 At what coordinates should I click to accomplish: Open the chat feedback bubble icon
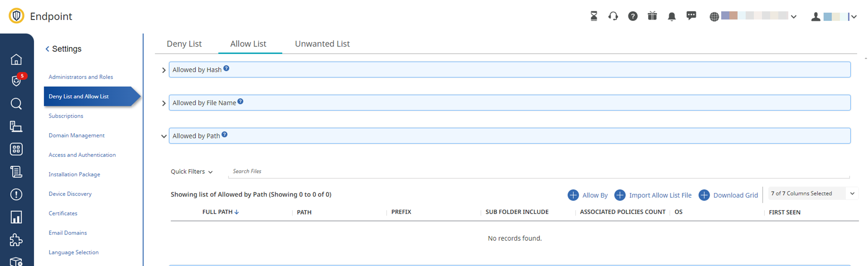point(691,16)
